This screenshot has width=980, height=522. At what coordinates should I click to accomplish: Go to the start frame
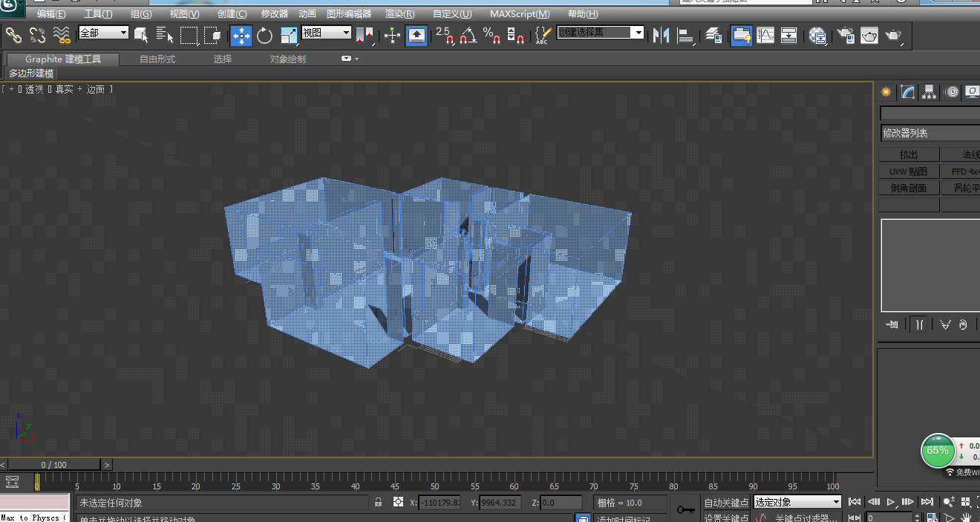[x=855, y=503]
